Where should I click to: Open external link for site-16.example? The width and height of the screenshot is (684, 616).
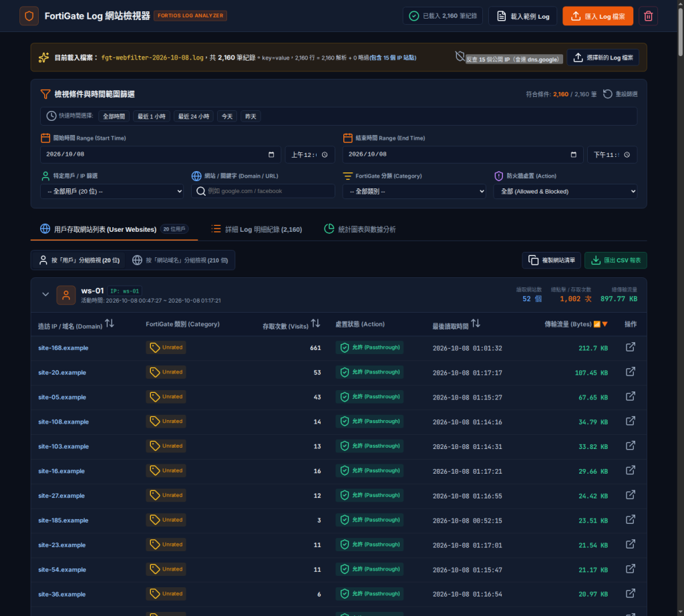631,470
